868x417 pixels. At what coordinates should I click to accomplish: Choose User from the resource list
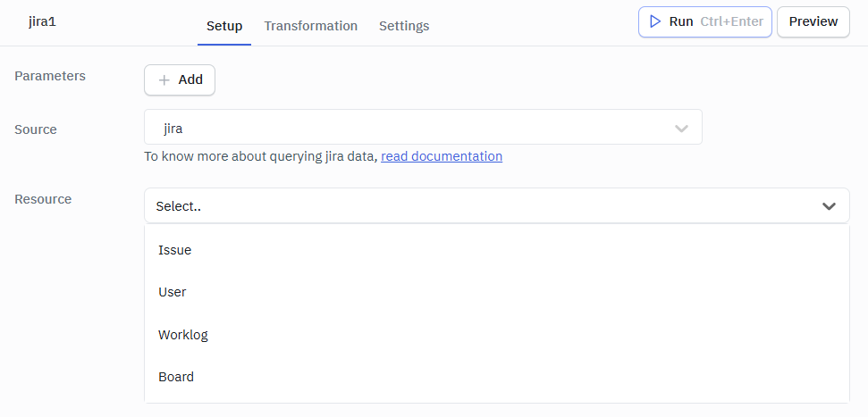(496, 292)
